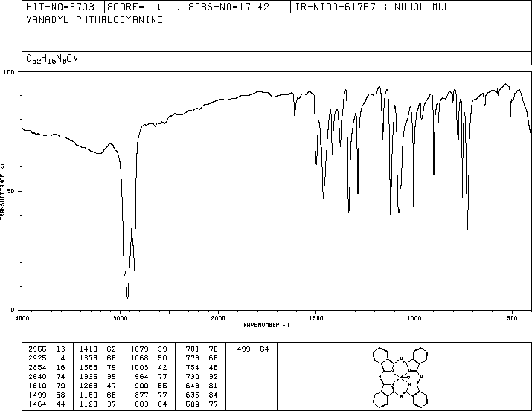Click the WAVENUMBER axis title

tap(266, 325)
